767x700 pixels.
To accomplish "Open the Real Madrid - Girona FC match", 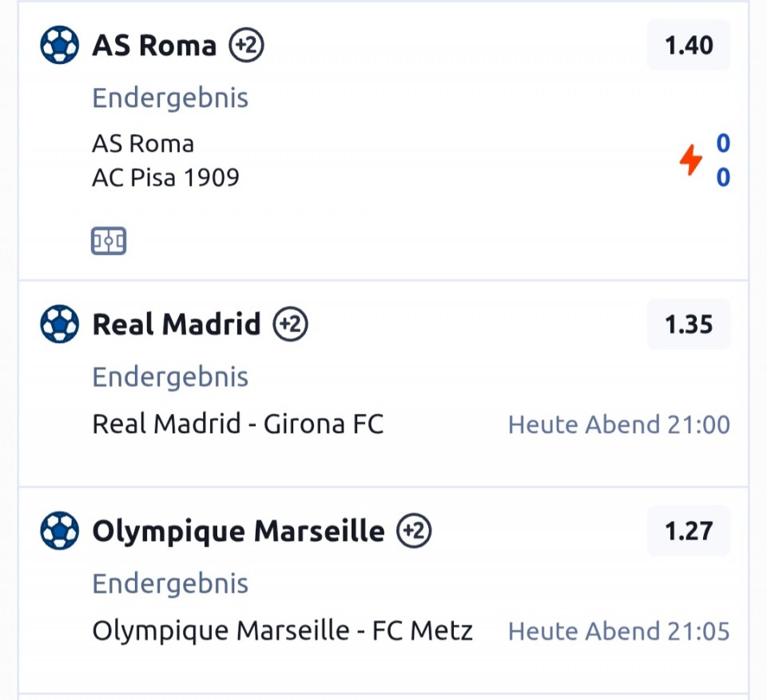I will tap(238, 424).
